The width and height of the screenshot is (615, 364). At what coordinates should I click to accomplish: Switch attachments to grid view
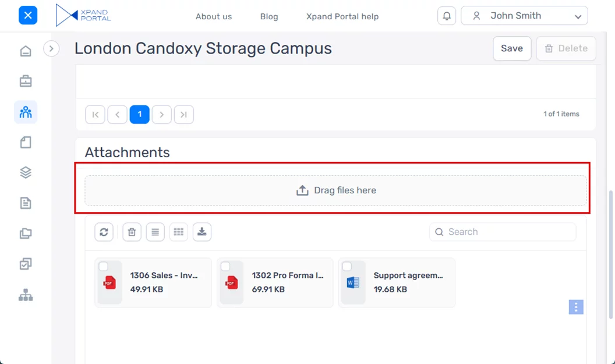(179, 232)
